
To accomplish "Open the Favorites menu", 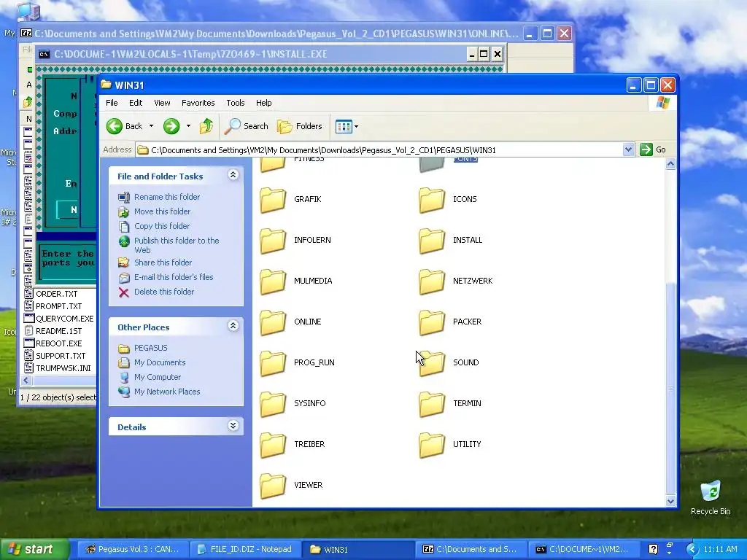I will click(198, 103).
